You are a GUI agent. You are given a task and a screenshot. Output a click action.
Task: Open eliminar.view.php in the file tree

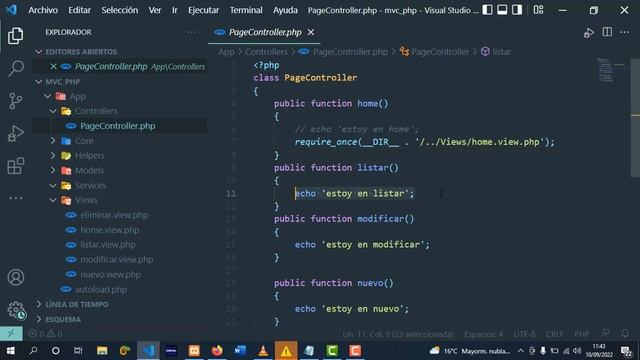114,215
